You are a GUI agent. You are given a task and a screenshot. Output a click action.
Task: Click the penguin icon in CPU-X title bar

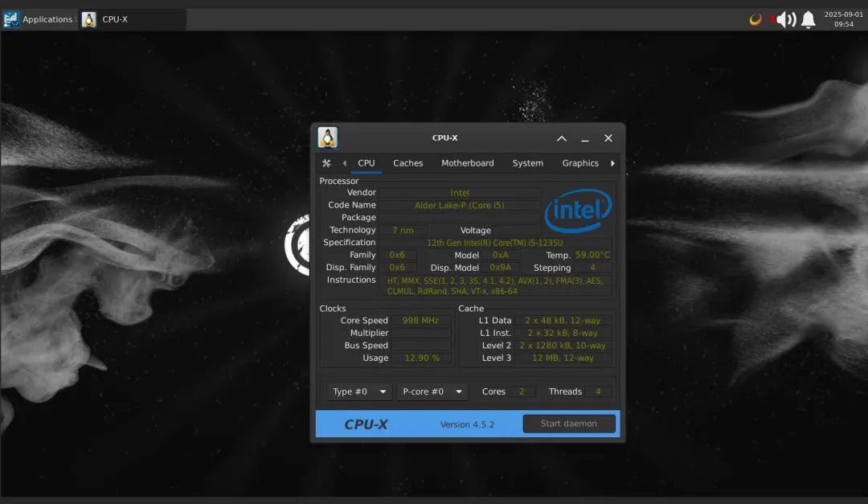[x=327, y=137]
